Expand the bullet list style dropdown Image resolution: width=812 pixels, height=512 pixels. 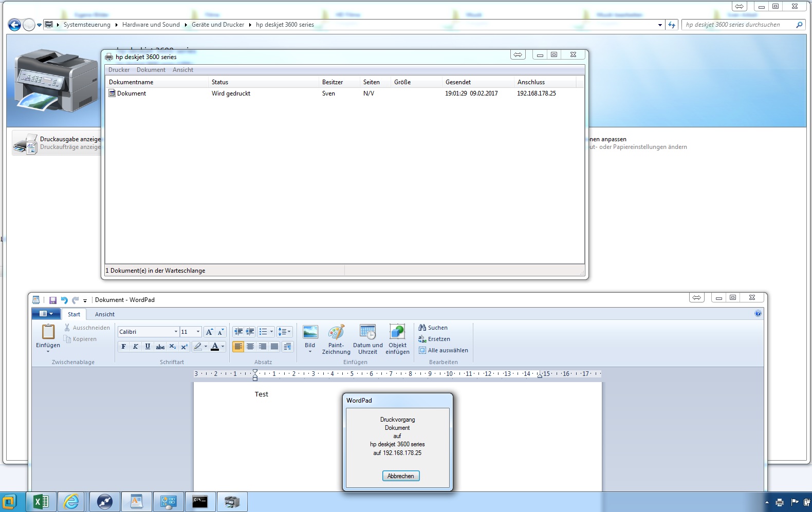tap(272, 332)
